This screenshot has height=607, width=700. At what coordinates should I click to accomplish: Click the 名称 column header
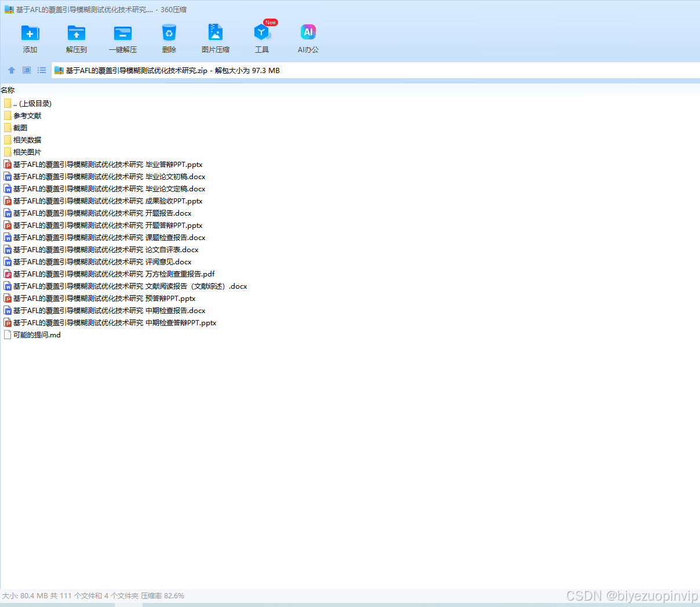8,90
